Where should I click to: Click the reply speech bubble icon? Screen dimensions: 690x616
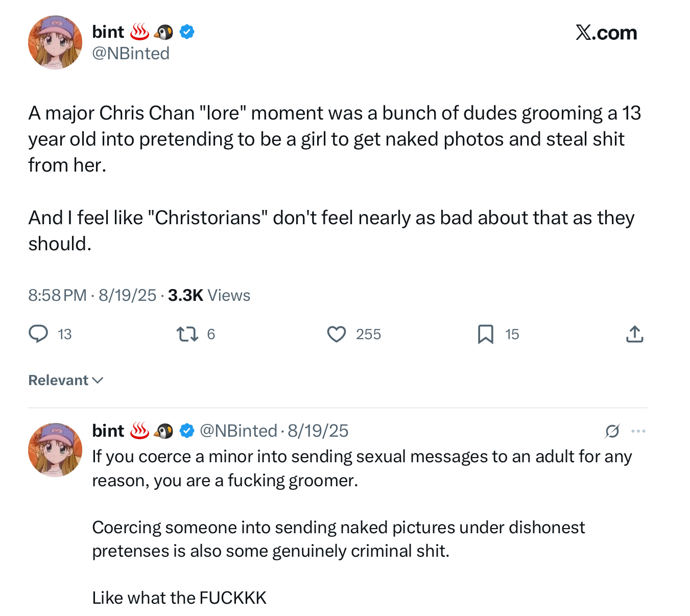pos(38,334)
